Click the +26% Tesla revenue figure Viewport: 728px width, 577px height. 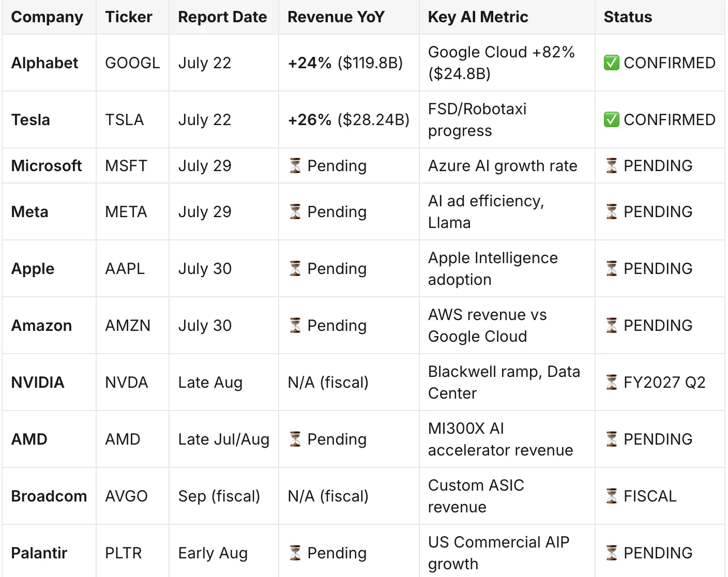310,120
